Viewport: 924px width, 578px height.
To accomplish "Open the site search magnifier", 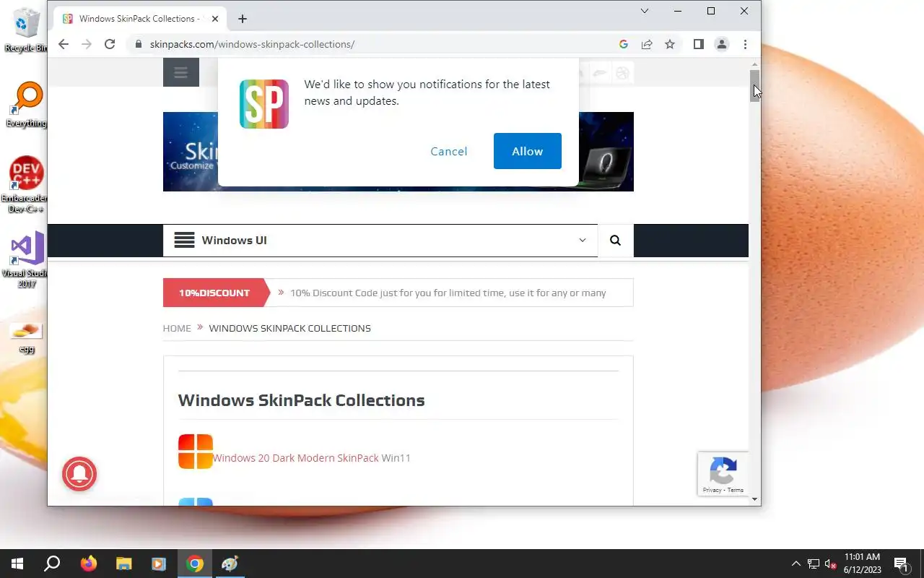I will pyautogui.click(x=615, y=241).
